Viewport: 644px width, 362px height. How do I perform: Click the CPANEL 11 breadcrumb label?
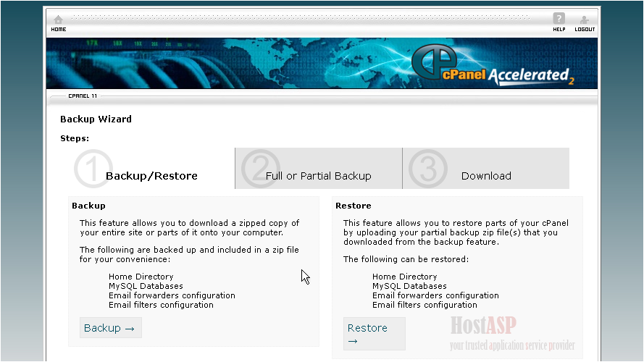(x=83, y=96)
